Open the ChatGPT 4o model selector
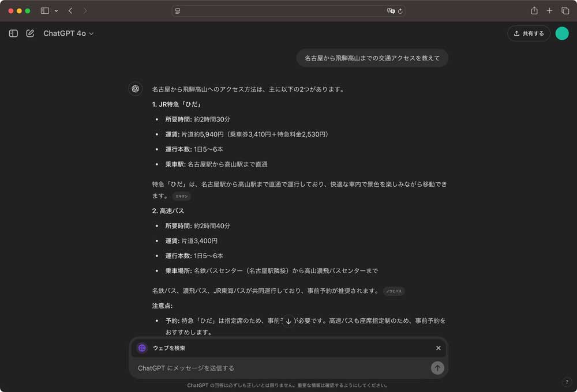This screenshot has height=392, width=577. [69, 33]
